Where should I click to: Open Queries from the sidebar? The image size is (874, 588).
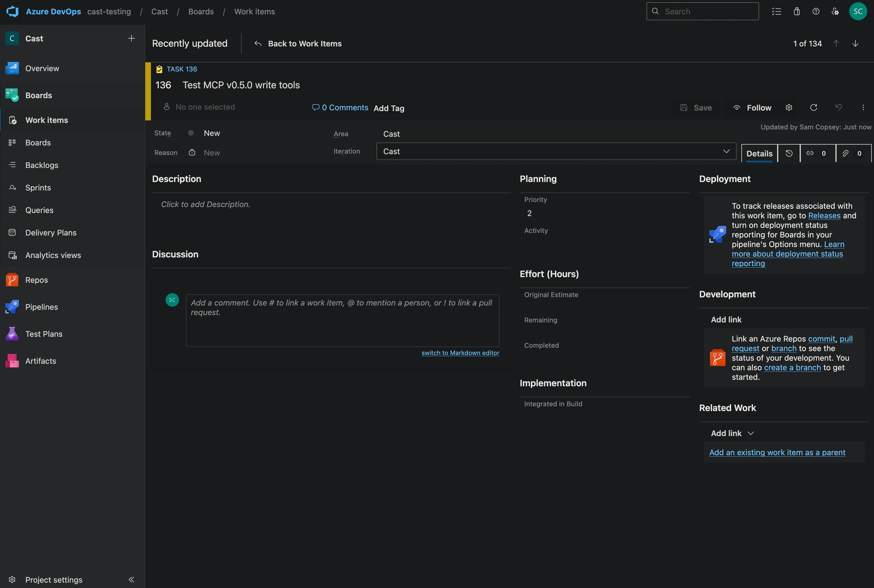[39, 210]
